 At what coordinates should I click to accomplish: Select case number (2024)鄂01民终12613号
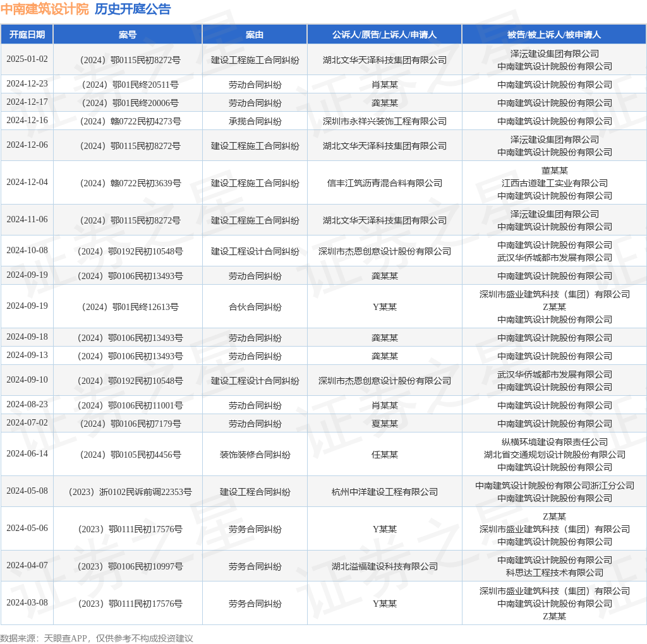128,307
